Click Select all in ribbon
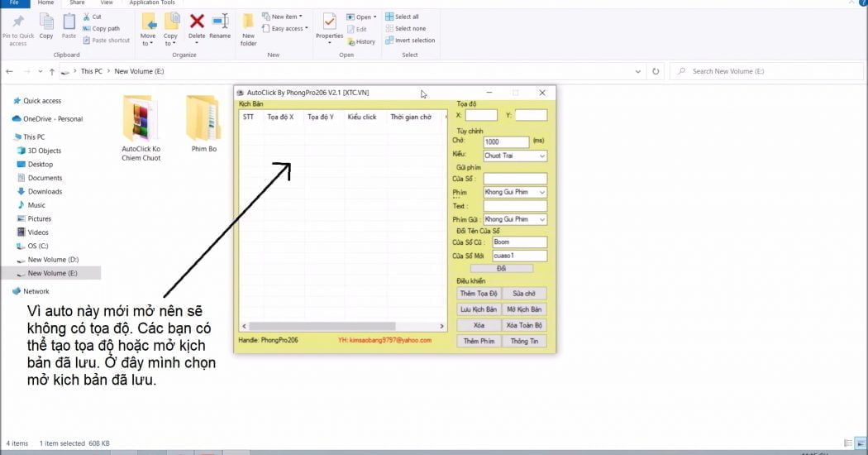 (x=402, y=17)
